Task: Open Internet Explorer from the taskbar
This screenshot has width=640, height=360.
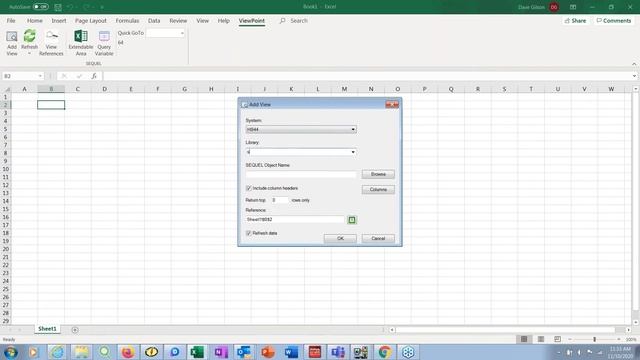Action: pos(57,352)
